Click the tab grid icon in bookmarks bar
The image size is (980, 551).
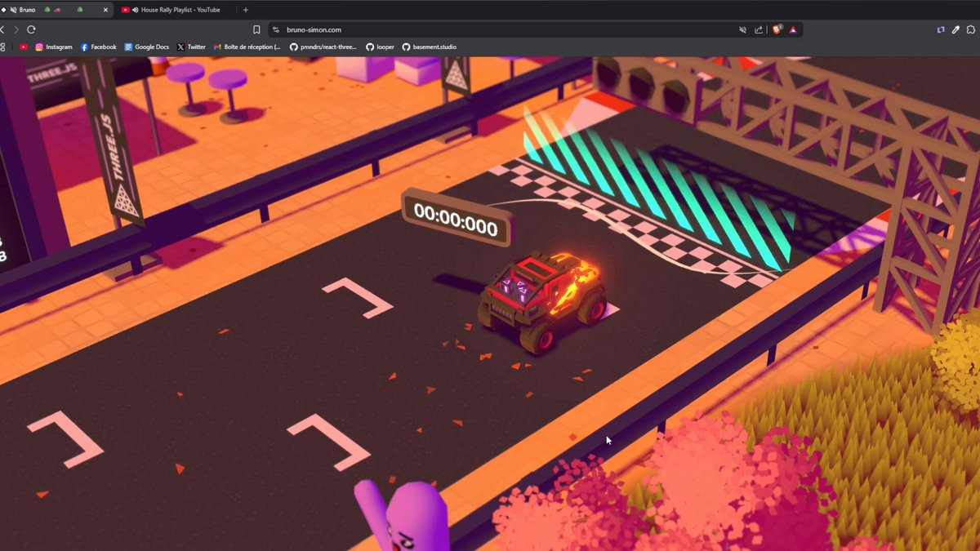click(2, 47)
